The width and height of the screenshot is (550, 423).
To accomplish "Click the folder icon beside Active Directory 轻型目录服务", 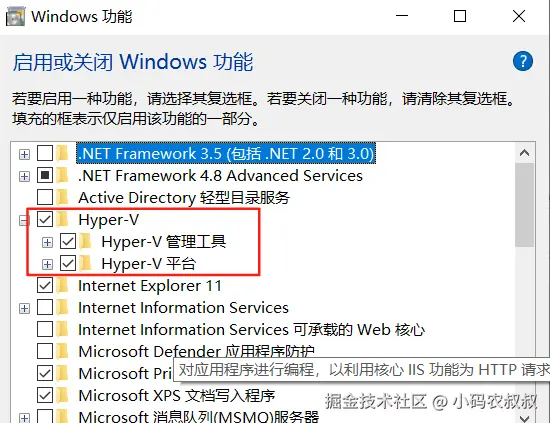I will tap(63, 197).
